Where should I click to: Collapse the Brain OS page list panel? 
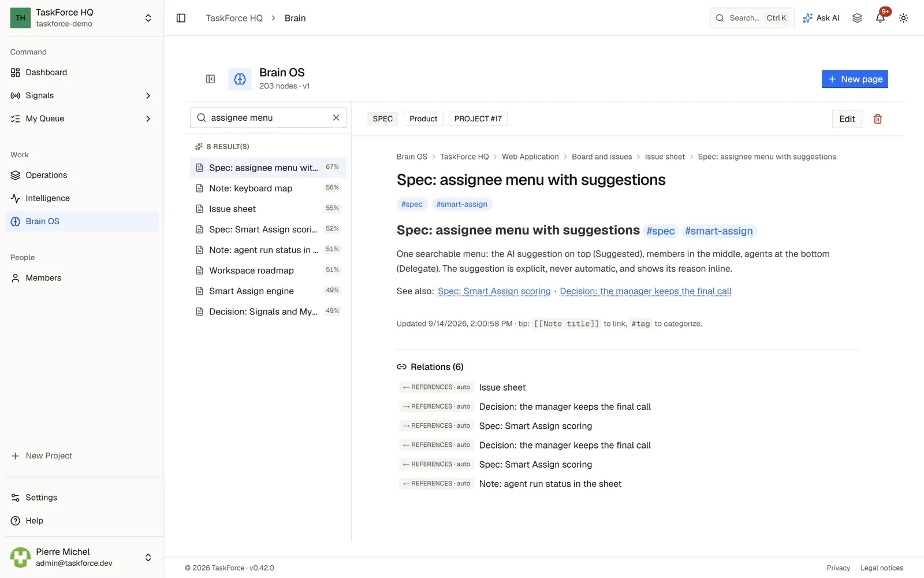tap(211, 79)
